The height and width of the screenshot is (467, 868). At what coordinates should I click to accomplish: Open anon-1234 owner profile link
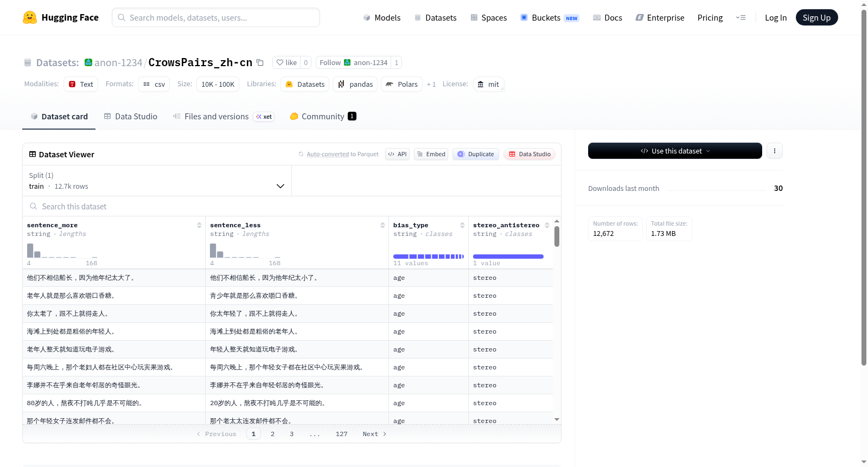[x=118, y=63]
